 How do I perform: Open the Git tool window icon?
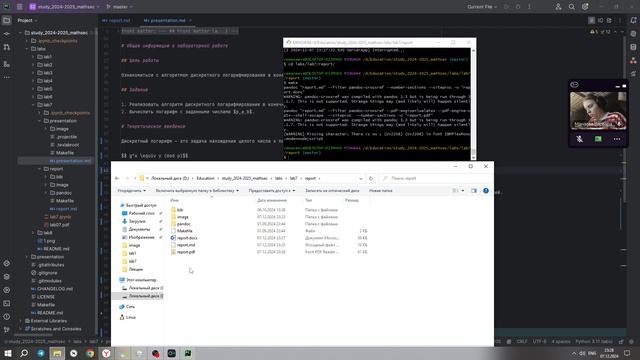[x=7, y=329]
